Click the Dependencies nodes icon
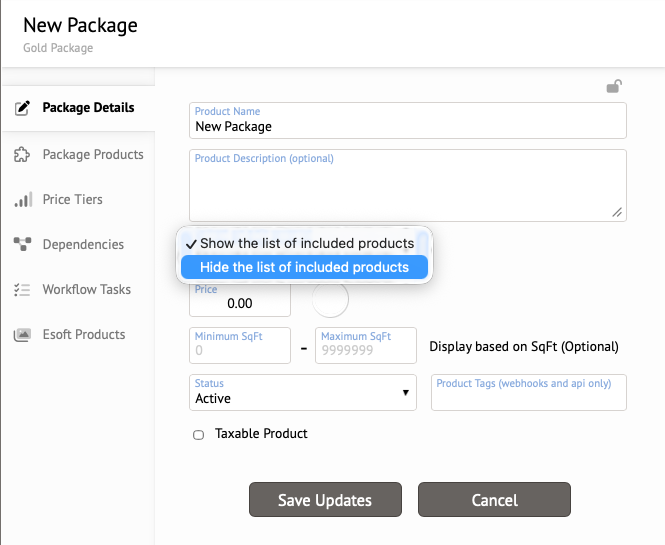This screenshot has height=545, width=665. 22,244
